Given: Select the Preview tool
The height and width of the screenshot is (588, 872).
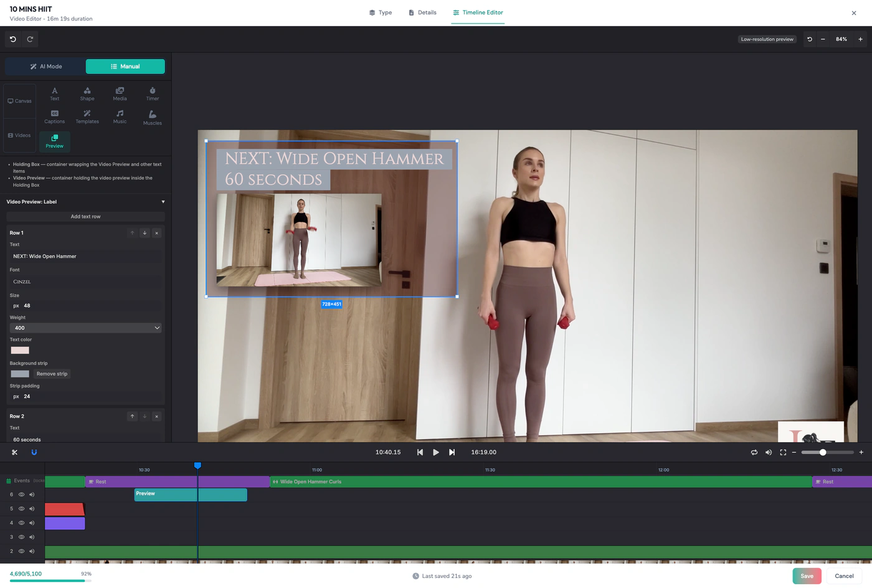Looking at the screenshot, I should coord(55,141).
